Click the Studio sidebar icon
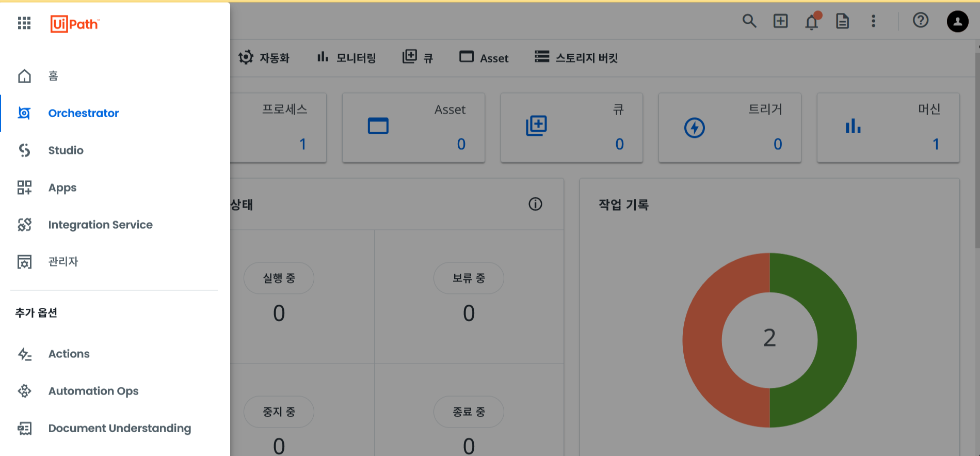The height and width of the screenshot is (456, 980). (24, 150)
